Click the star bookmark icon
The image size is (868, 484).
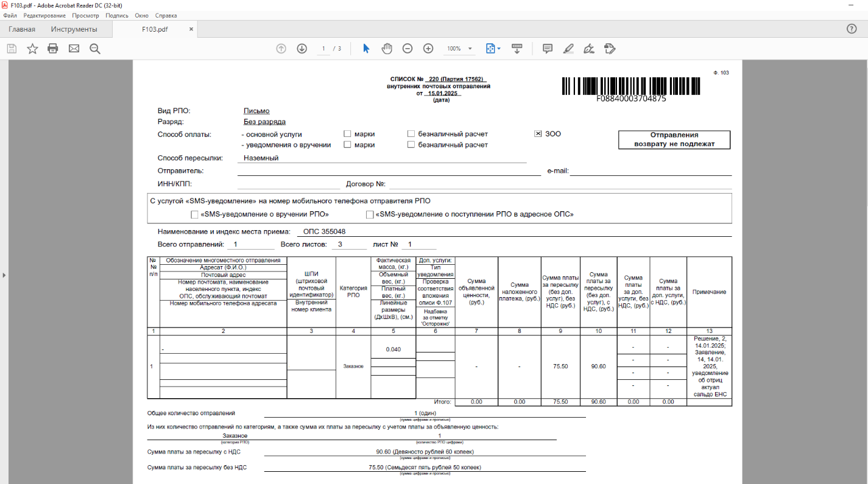pyautogui.click(x=32, y=49)
